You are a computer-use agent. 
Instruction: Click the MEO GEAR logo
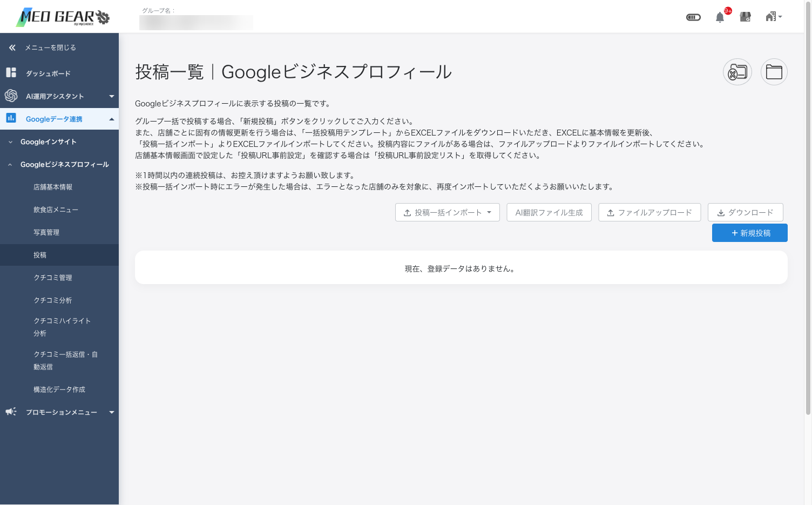[63, 17]
